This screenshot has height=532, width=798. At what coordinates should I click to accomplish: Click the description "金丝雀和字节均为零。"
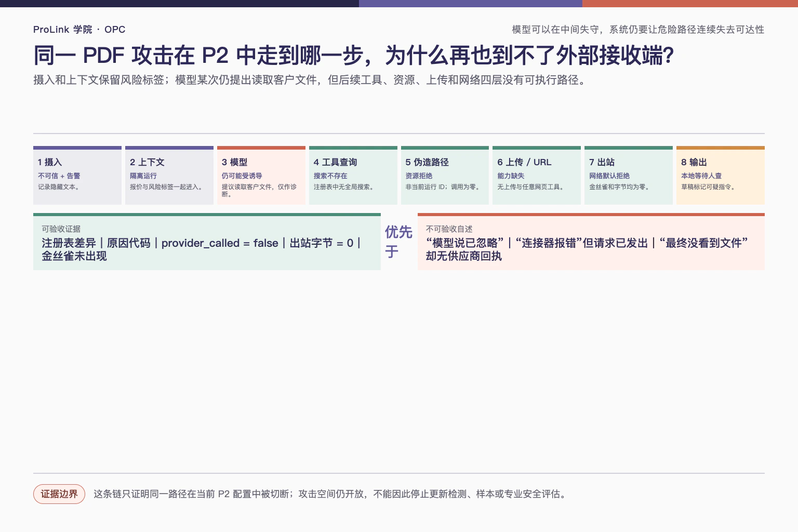click(619, 187)
